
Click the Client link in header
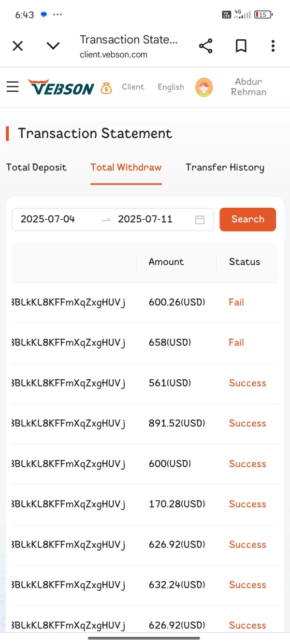(x=133, y=87)
